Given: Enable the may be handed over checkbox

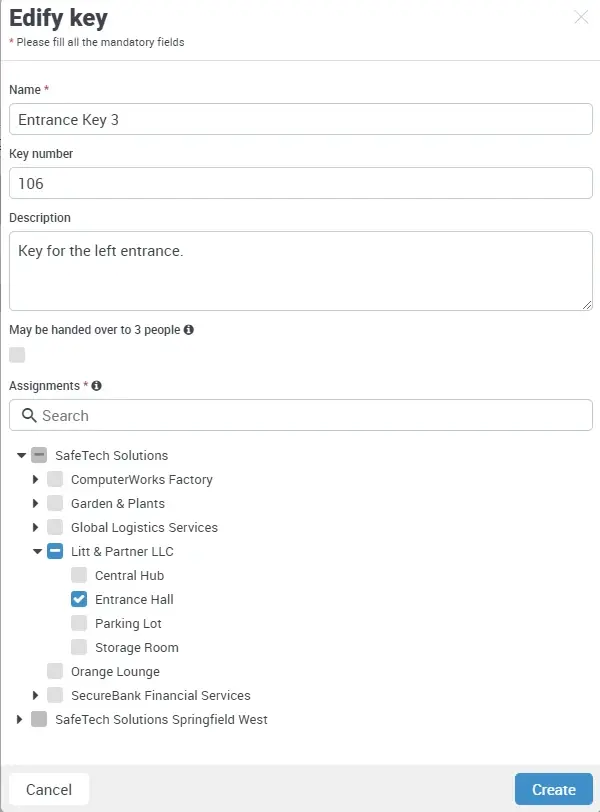Looking at the screenshot, I should coord(16,355).
